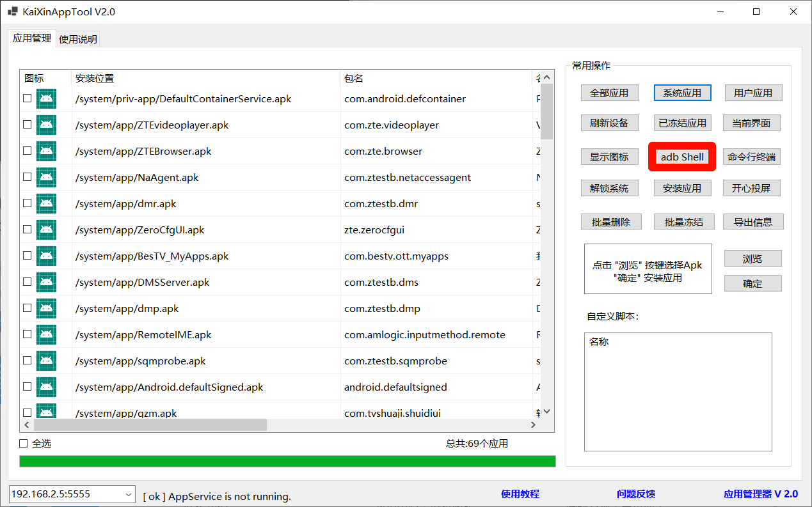Check the 全选 select-all checkbox

(22, 442)
